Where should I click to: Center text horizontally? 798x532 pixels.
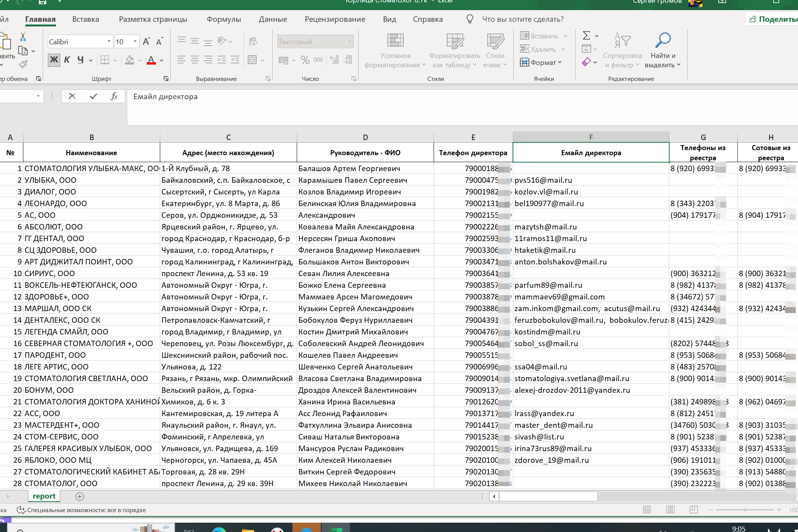point(195,59)
